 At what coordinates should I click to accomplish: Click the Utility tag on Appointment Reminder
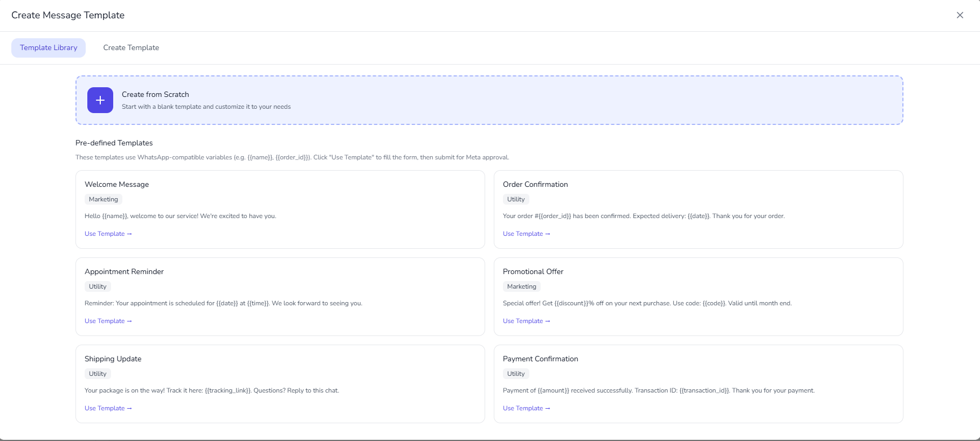point(98,286)
